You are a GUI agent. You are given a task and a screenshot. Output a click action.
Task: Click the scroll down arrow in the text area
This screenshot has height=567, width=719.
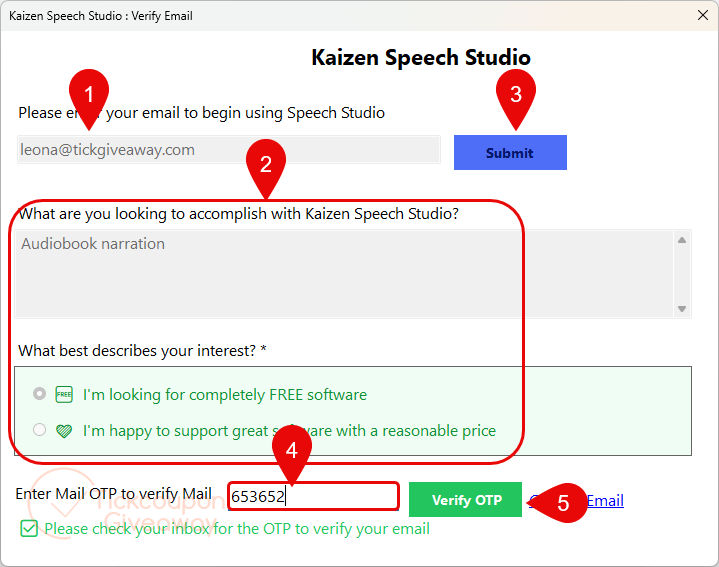tap(682, 308)
